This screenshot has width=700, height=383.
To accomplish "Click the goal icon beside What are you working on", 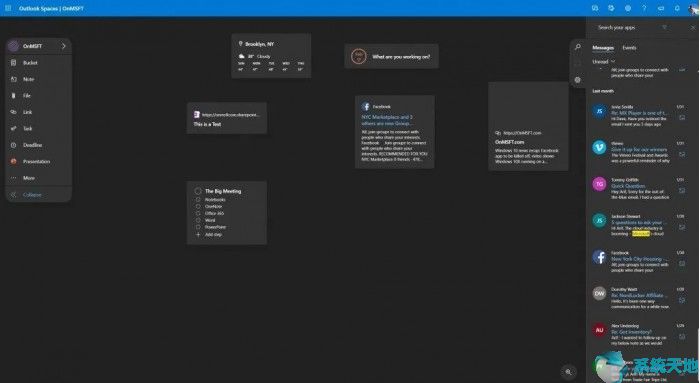I will click(358, 57).
